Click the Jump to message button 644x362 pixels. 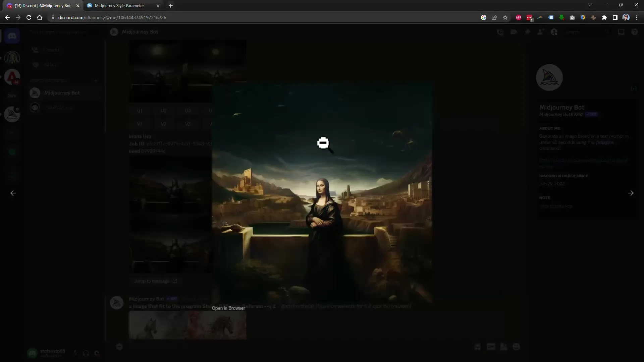tap(155, 281)
